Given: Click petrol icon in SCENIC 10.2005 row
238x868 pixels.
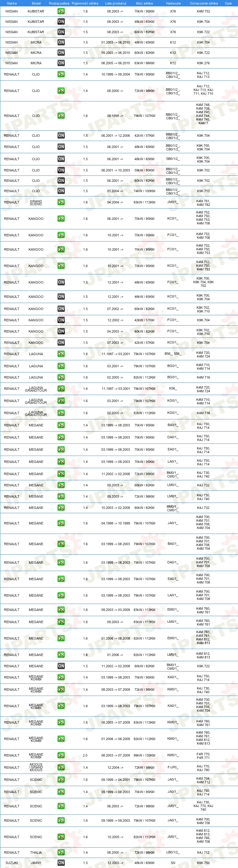Looking at the screenshot, I should (61, 837).
